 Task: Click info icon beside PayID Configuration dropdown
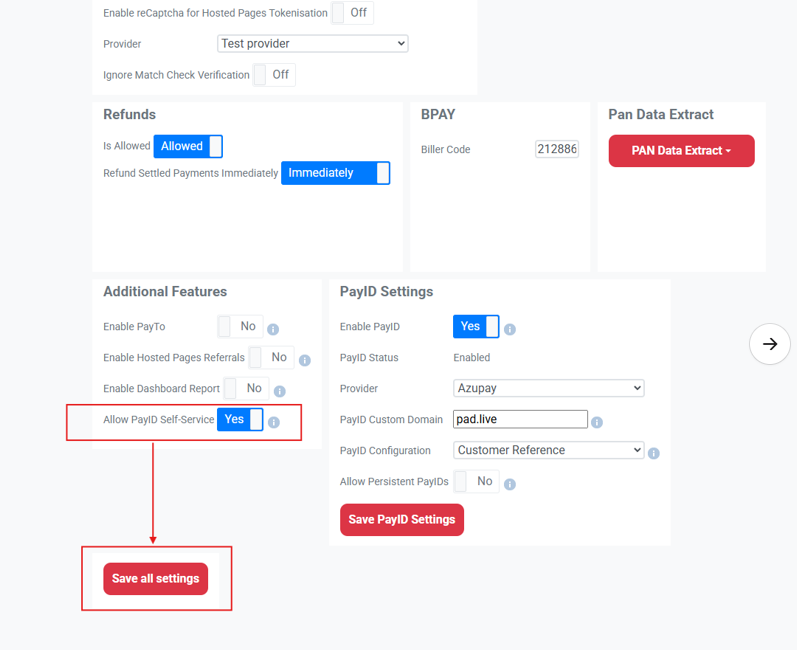point(654,453)
